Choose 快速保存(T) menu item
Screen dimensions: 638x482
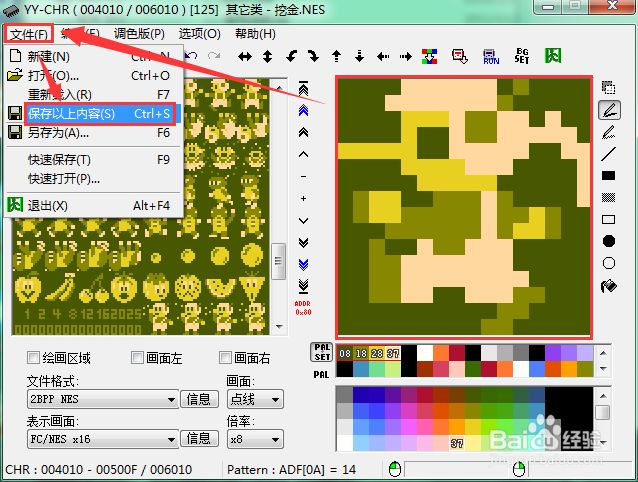93,159
